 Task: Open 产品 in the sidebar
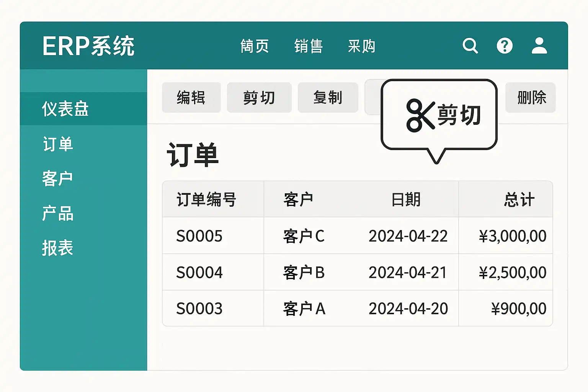58,213
